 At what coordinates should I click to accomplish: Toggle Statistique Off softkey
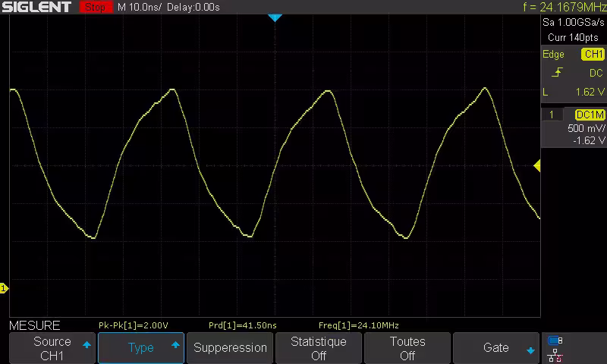click(x=319, y=348)
